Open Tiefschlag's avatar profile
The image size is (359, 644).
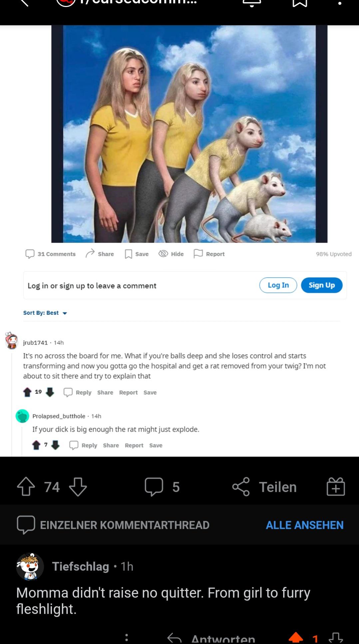(x=30, y=566)
